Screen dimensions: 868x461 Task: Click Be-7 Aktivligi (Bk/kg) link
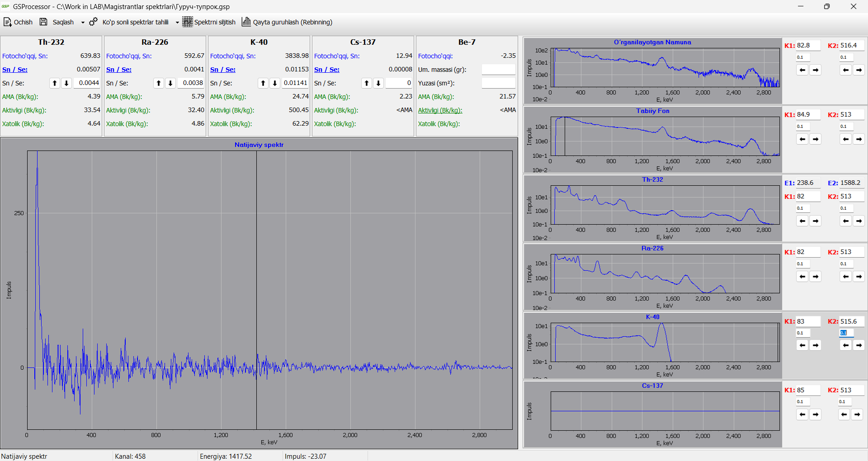click(x=440, y=110)
